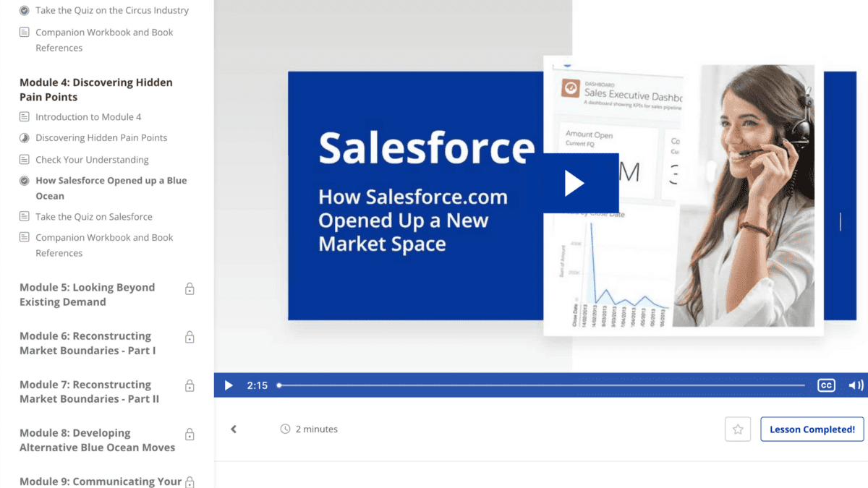Seek along the video progress bar

tap(541, 385)
